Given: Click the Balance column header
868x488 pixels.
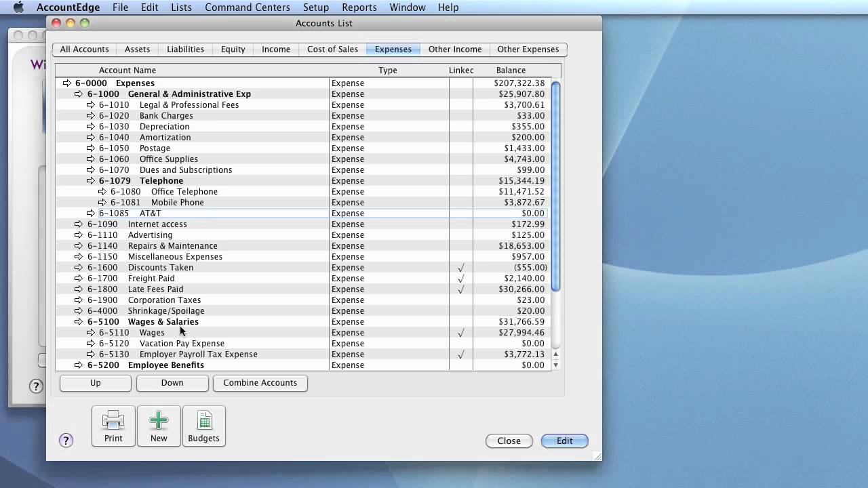Looking at the screenshot, I should tap(511, 70).
